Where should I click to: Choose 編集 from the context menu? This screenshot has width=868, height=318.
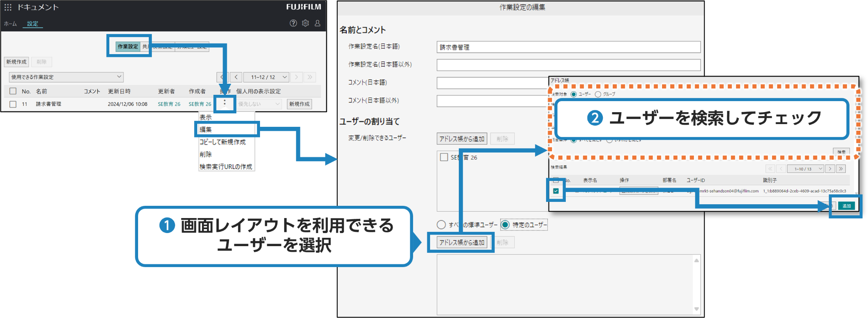tap(206, 130)
